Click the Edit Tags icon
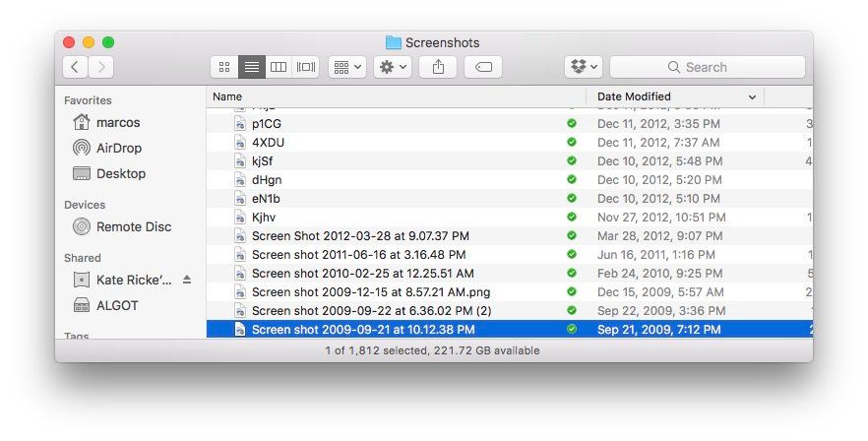 [483, 67]
